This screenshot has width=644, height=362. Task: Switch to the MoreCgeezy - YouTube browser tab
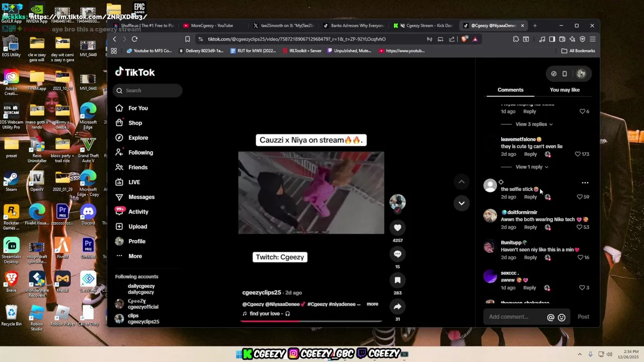(x=211, y=26)
